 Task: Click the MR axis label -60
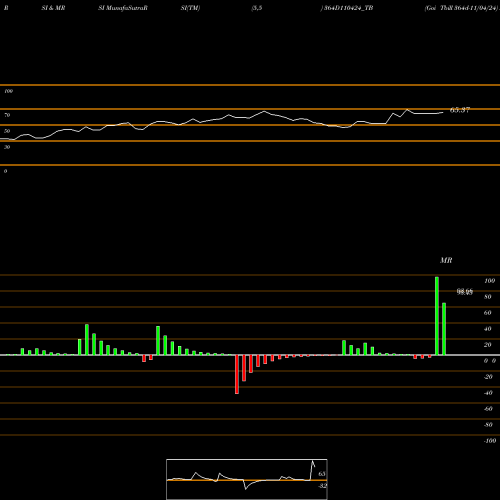[x=488, y=409]
